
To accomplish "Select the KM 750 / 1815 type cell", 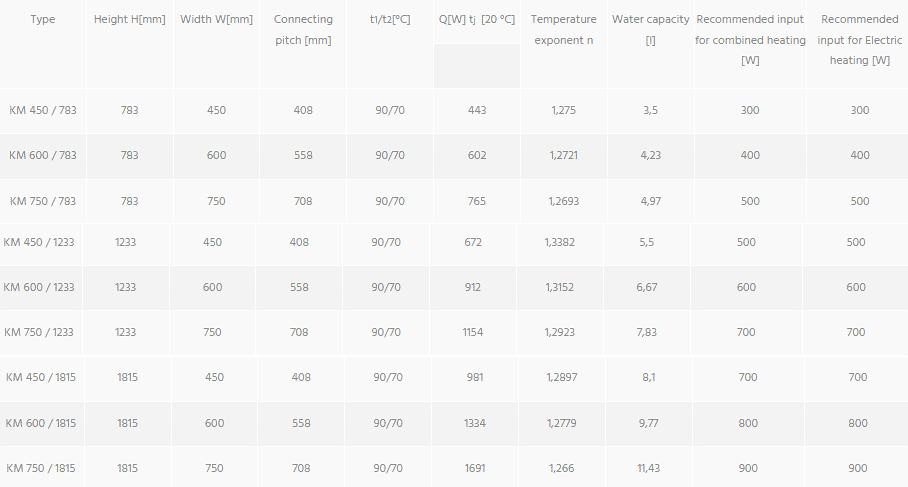I will point(41,468).
